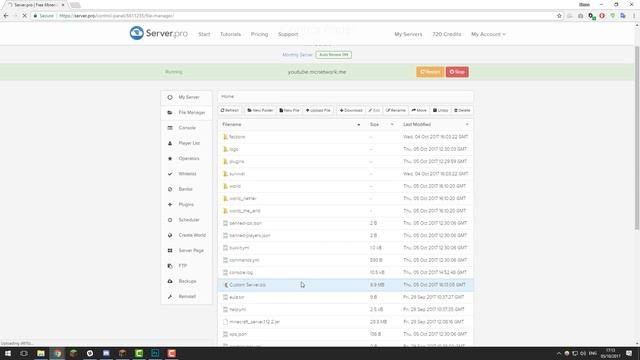640x360 pixels.
Task: Select the bukkit.yml file
Action: pyautogui.click(x=239, y=248)
